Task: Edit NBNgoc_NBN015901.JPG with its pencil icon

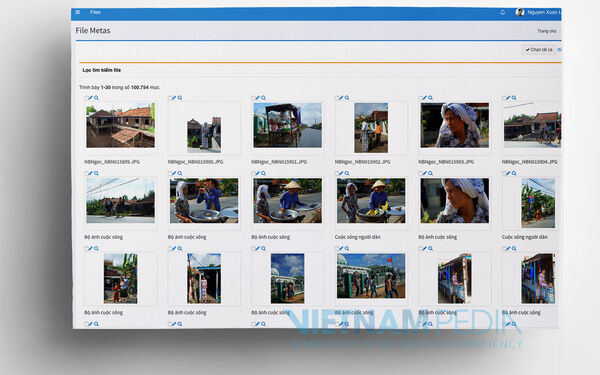Action: coord(258,98)
